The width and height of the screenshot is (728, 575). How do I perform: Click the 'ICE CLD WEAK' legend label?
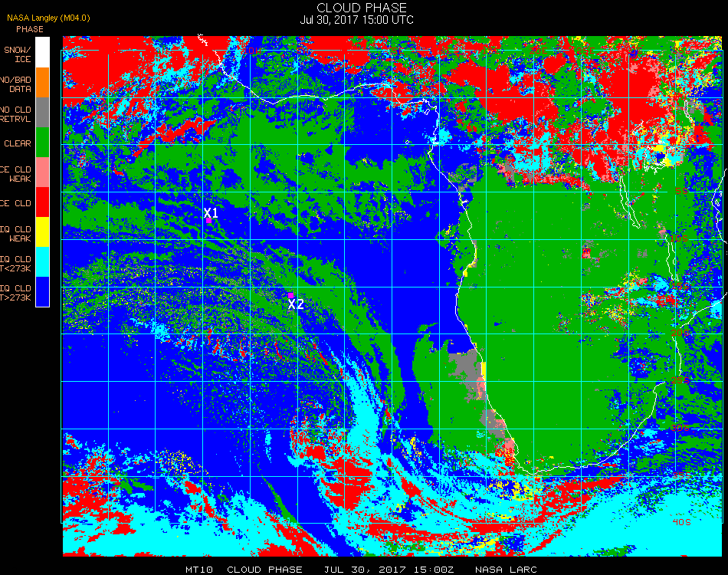tap(16, 174)
